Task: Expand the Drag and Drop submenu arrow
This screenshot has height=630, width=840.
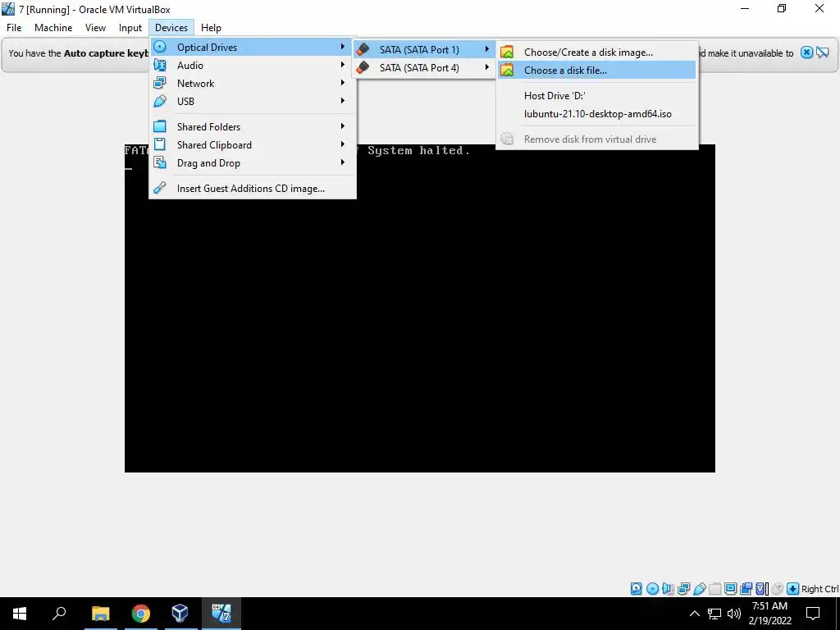Action: [342, 162]
